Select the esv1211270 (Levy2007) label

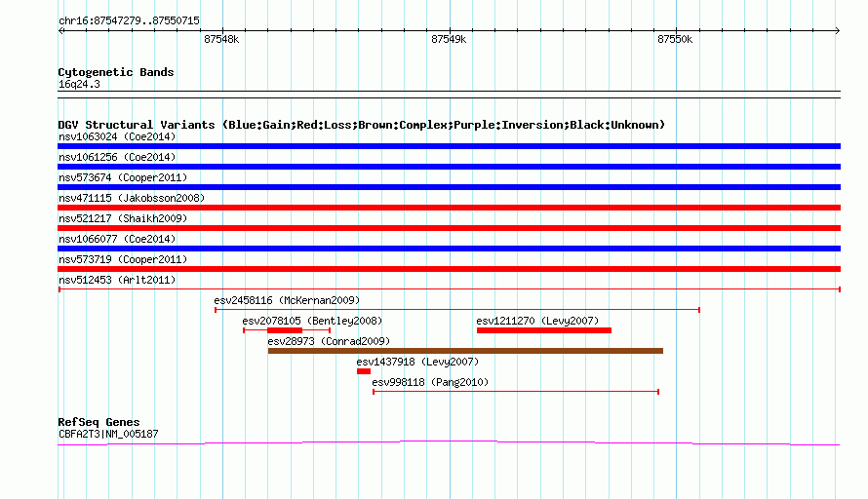tap(537, 321)
